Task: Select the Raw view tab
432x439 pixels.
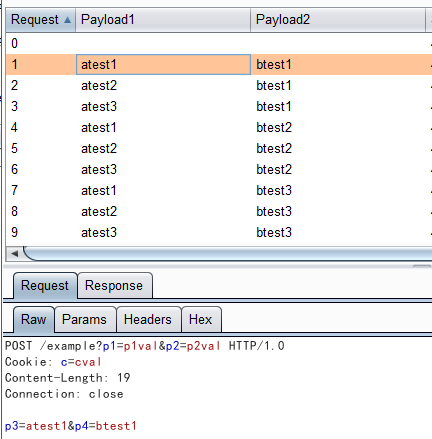Action: pos(33,320)
